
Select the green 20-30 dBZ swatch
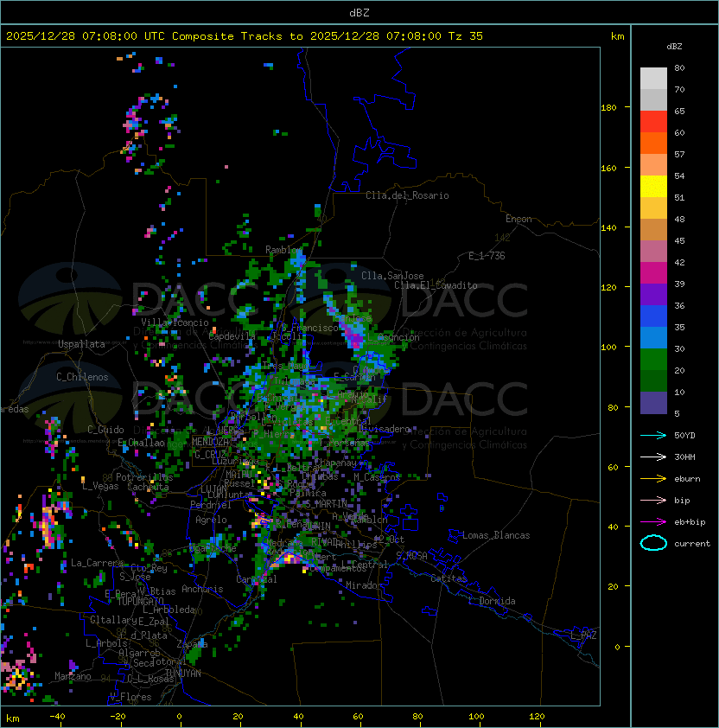point(653,360)
